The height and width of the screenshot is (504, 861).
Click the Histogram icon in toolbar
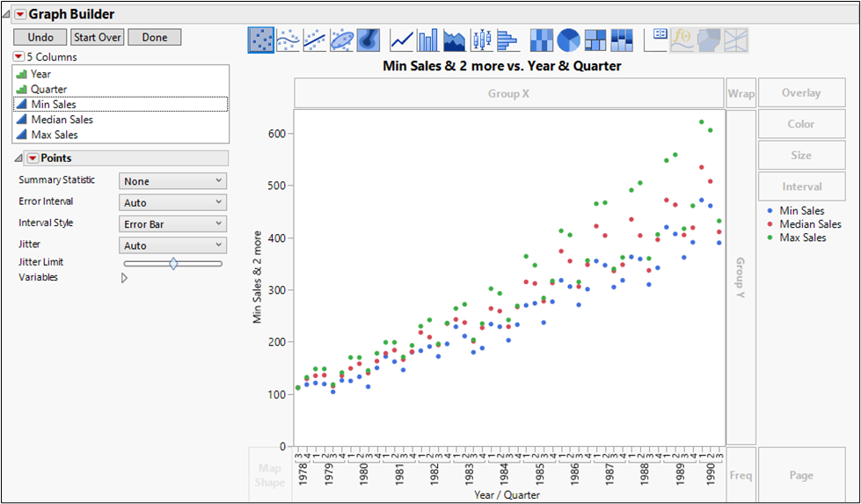(x=507, y=40)
